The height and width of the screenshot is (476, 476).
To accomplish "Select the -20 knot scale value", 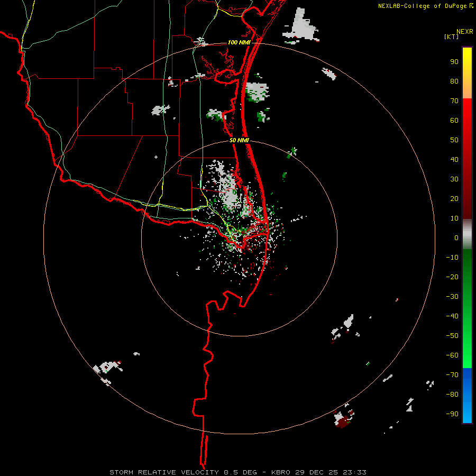I will tap(452, 277).
